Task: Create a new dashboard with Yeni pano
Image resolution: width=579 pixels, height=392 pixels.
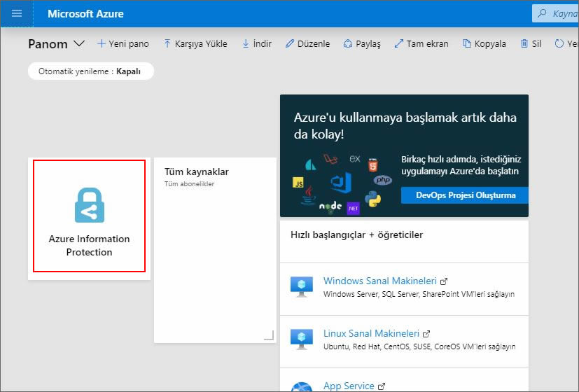Action: [123, 43]
